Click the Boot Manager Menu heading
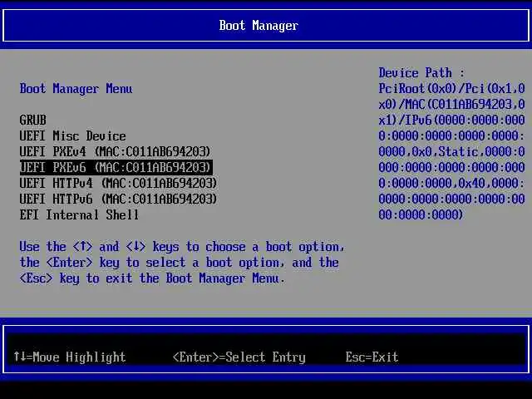532x399 pixels. (76, 89)
